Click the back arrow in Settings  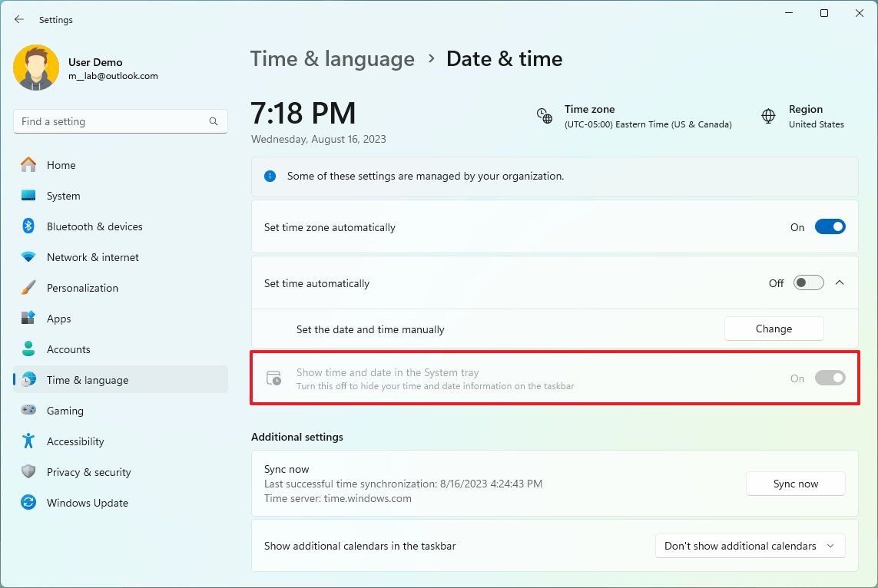[19, 20]
